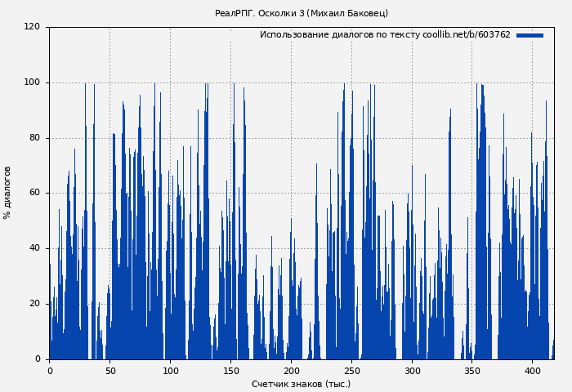Click the blue legend color swatch
The image size is (572, 392).
pos(530,35)
